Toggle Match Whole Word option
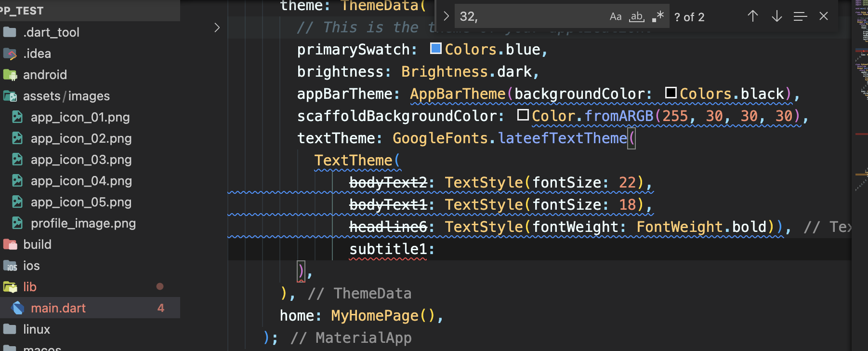Viewport: 868px width, 351px height. 636,17
